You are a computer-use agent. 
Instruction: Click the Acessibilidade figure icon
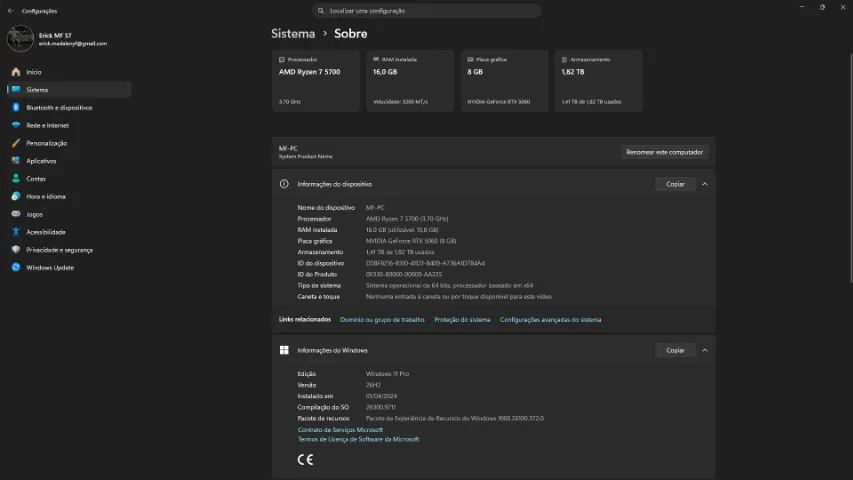coord(16,232)
